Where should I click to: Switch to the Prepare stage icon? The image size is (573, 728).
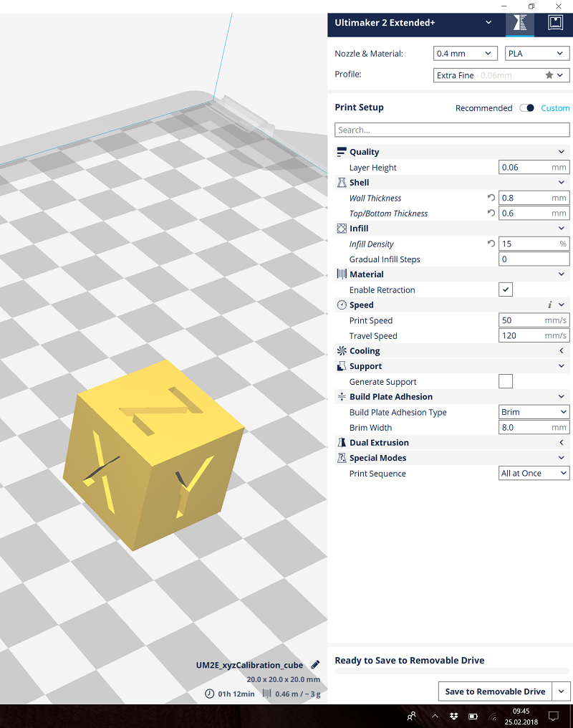click(x=520, y=23)
